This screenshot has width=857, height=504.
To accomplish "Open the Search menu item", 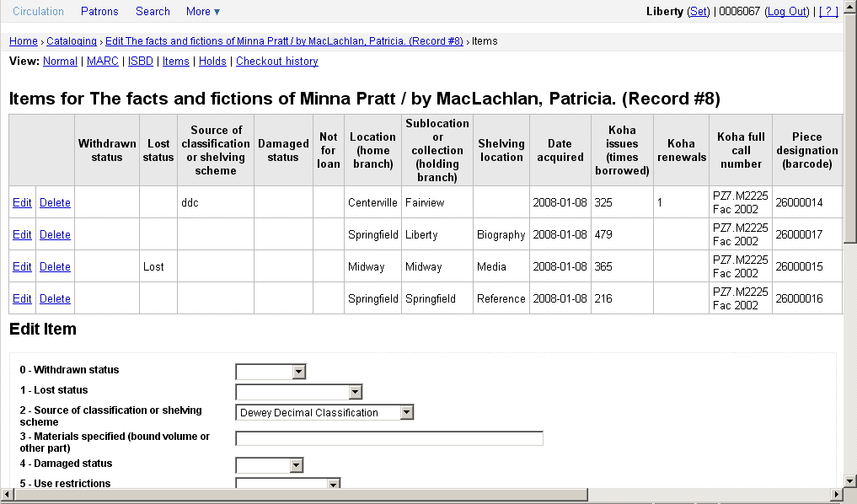I will (153, 11).
